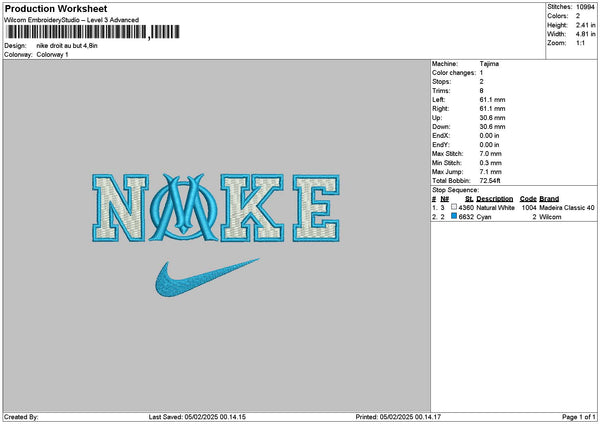Click the 'Right:' measurement label
600x424 pixels.
[x=440, y=108]
